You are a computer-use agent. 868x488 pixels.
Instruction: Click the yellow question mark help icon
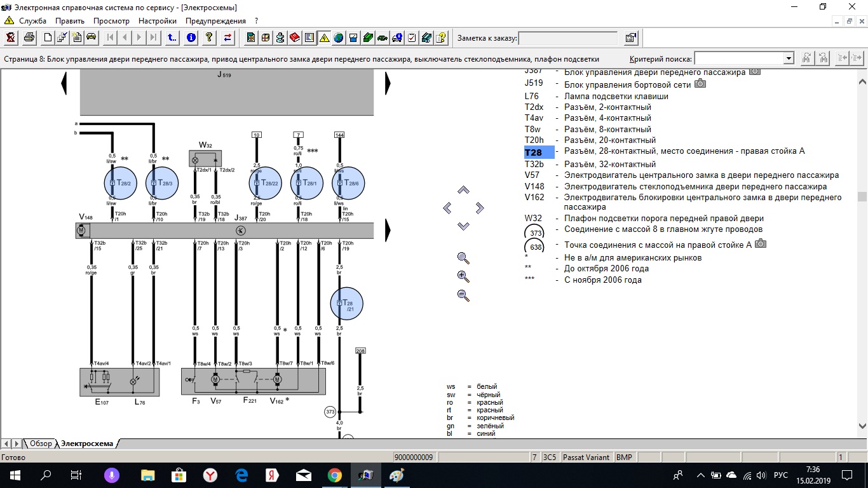pyautogui.click(x=208, y=37)
